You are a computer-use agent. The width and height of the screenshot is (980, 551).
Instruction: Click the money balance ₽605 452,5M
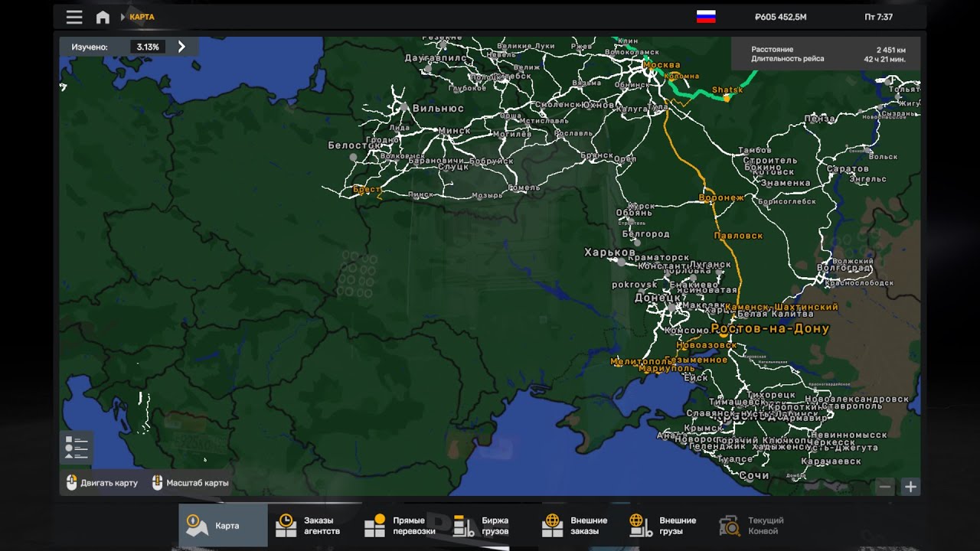(x=780, y=17)
